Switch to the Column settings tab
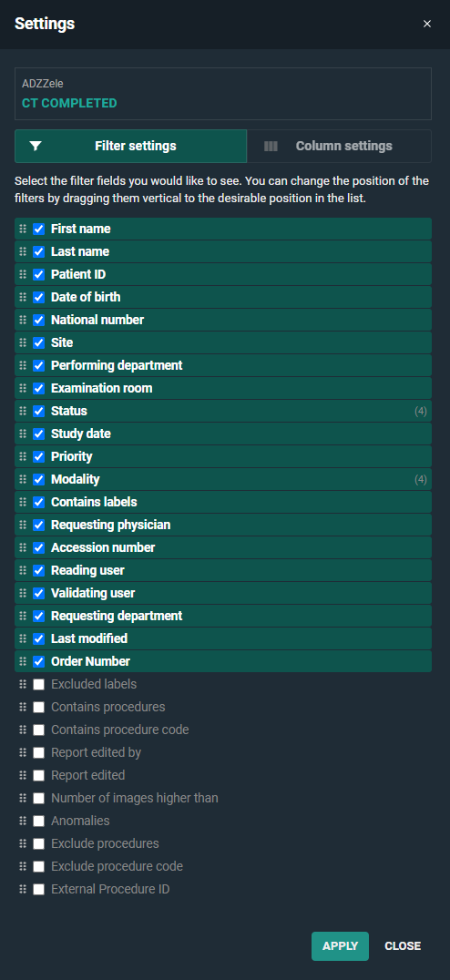This screenshot has height=980, width=450. 340,147
